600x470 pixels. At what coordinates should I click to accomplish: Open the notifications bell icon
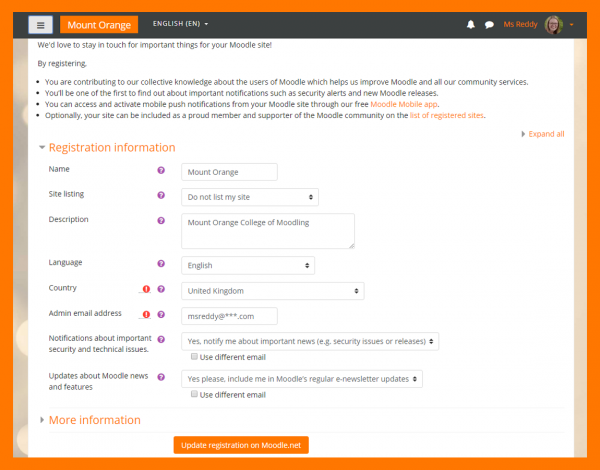click(471, 24)
